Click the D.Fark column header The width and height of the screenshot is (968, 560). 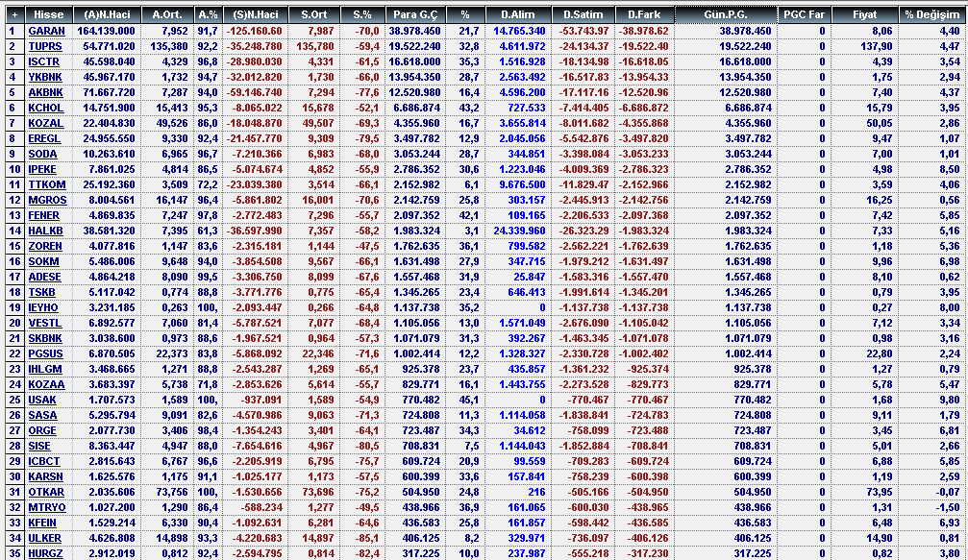pos(644,15)
